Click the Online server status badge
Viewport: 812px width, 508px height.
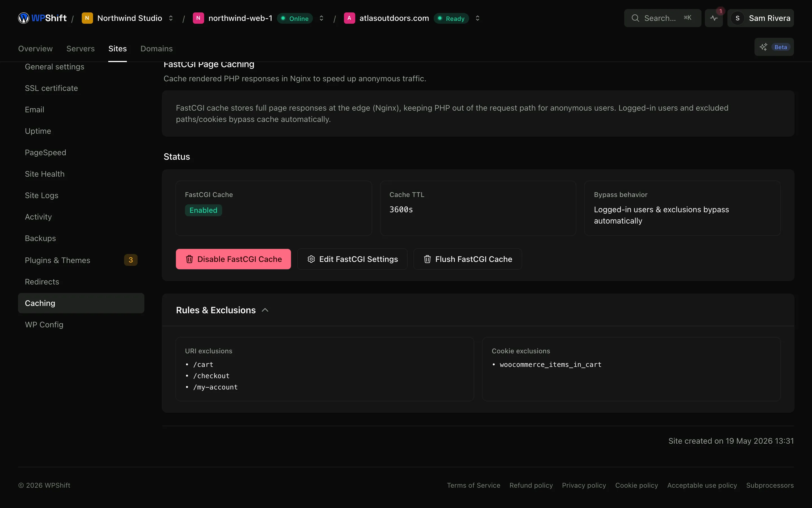pos(295,18)
